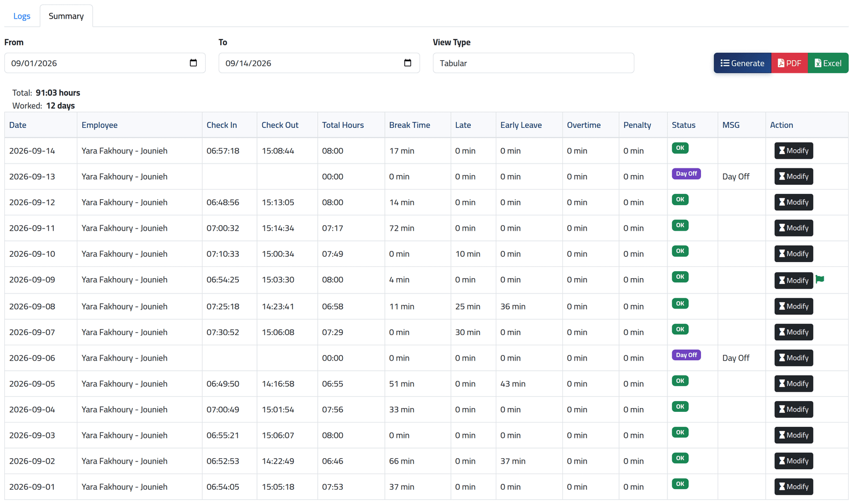Modify the 2026-09-14 attendance entry
The image size is (853, 504).
point(793,151)
